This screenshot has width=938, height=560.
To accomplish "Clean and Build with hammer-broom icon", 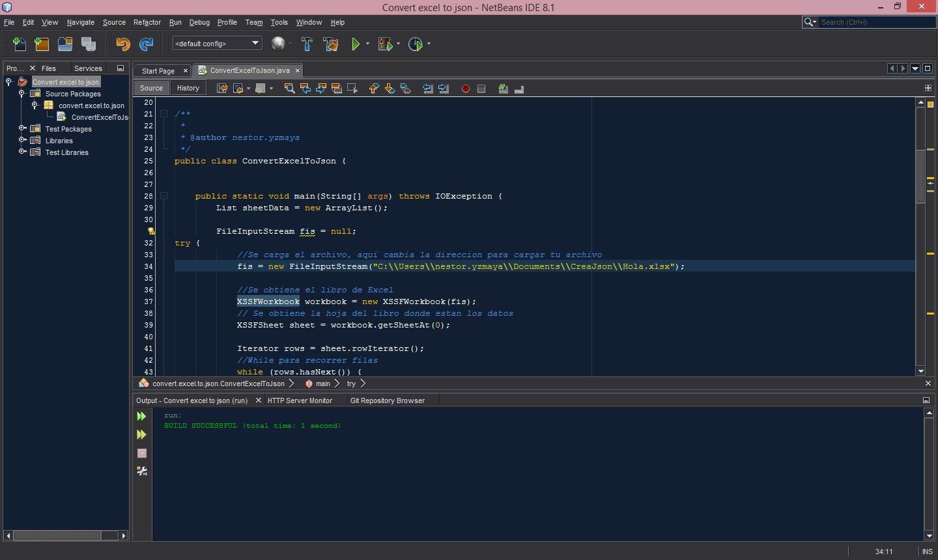I will pos(331,44).
